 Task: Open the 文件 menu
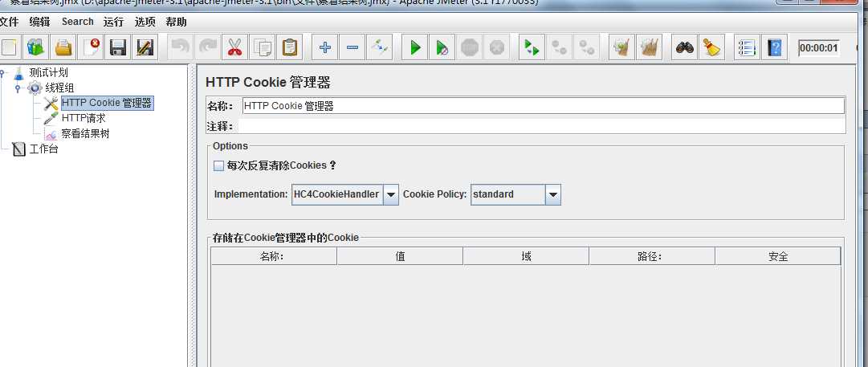pyautogui.click(x=9, y=22)
